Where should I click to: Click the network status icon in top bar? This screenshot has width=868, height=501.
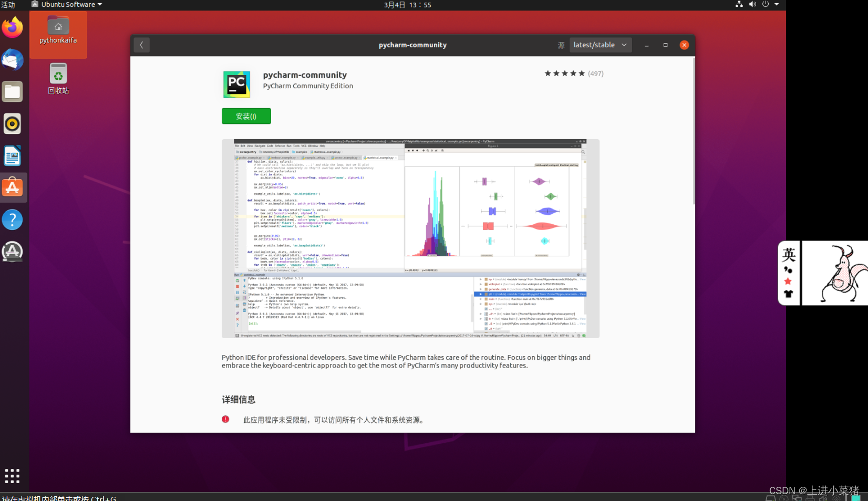(739, 4)
